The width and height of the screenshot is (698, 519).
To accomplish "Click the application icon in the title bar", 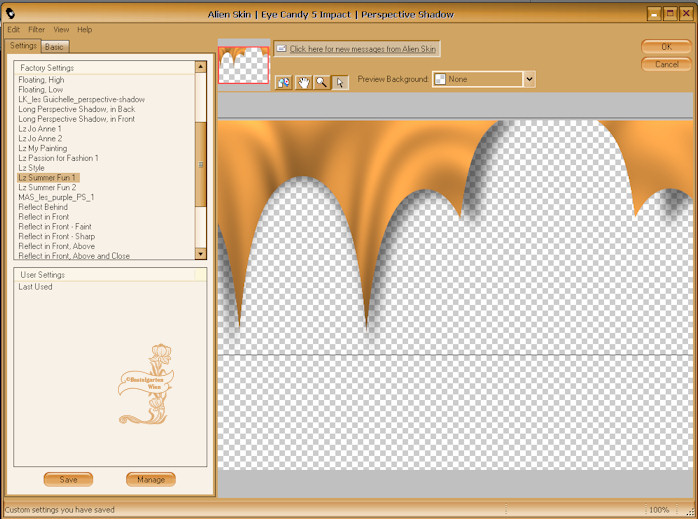I will click(x=10, y=14).
